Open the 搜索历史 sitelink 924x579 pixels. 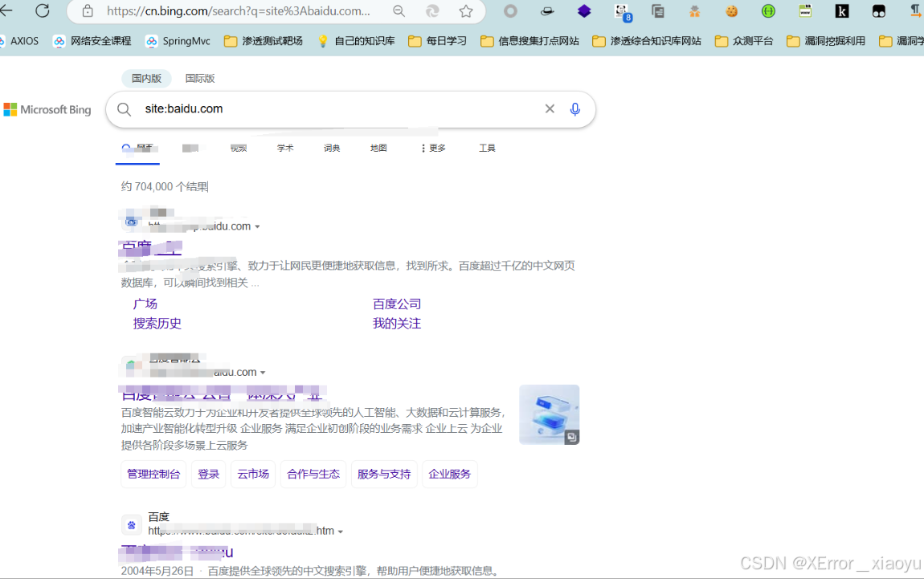click(157, 324)
